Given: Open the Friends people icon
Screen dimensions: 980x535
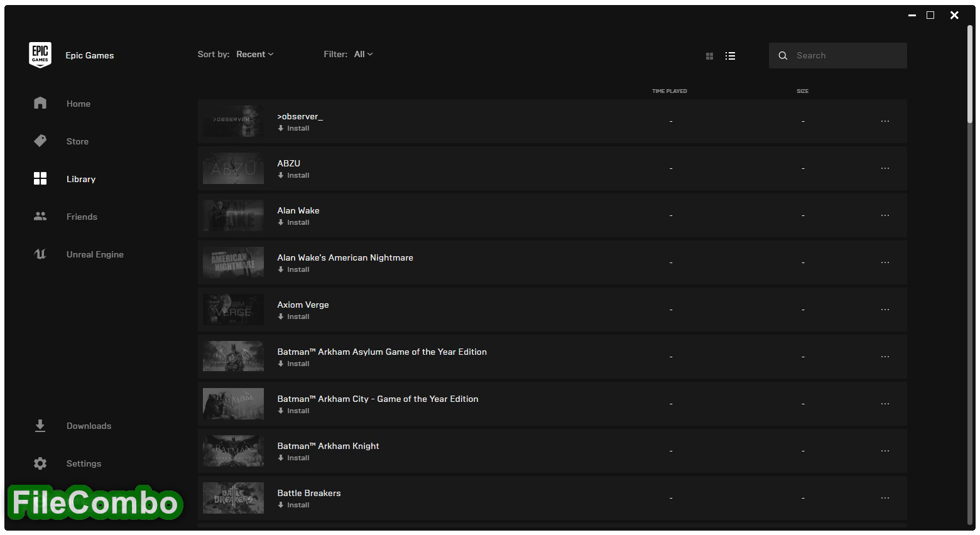Looking at the screenshot, I should coord(40,216).
